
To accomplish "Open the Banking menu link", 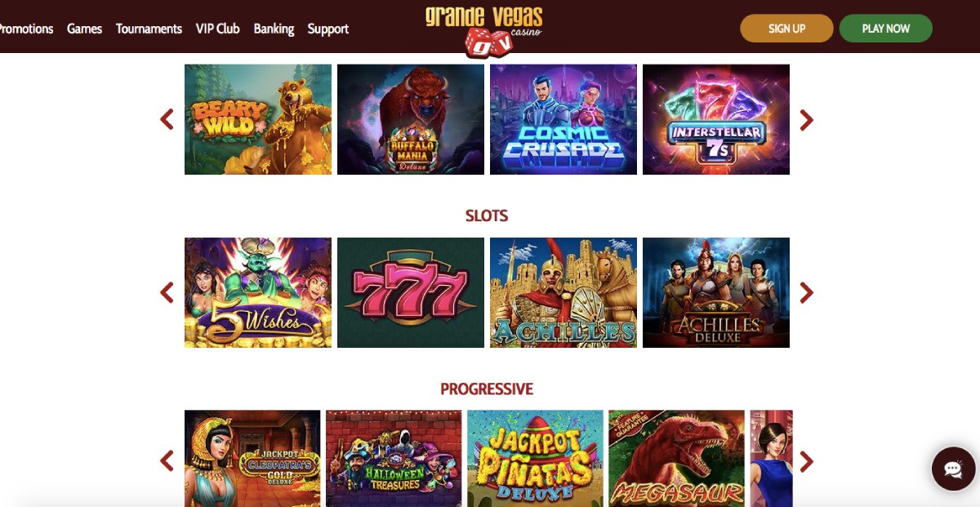I will click(274, 29).
